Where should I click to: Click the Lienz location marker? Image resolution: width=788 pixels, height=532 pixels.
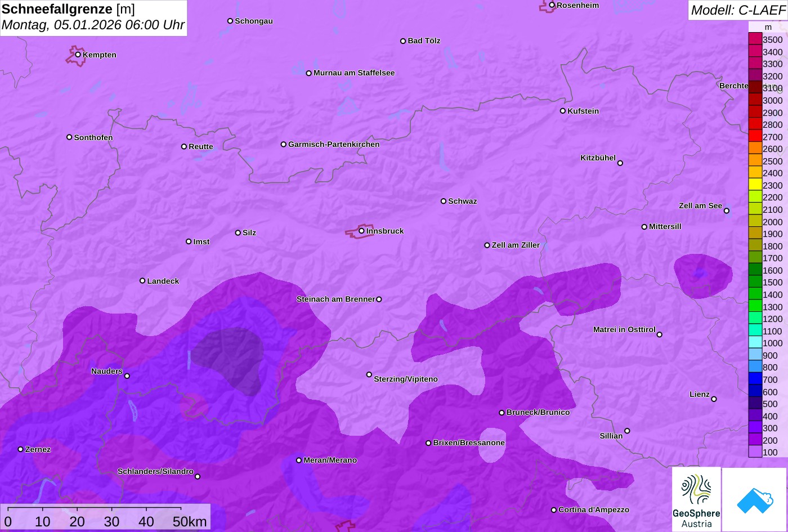(714, 399)
